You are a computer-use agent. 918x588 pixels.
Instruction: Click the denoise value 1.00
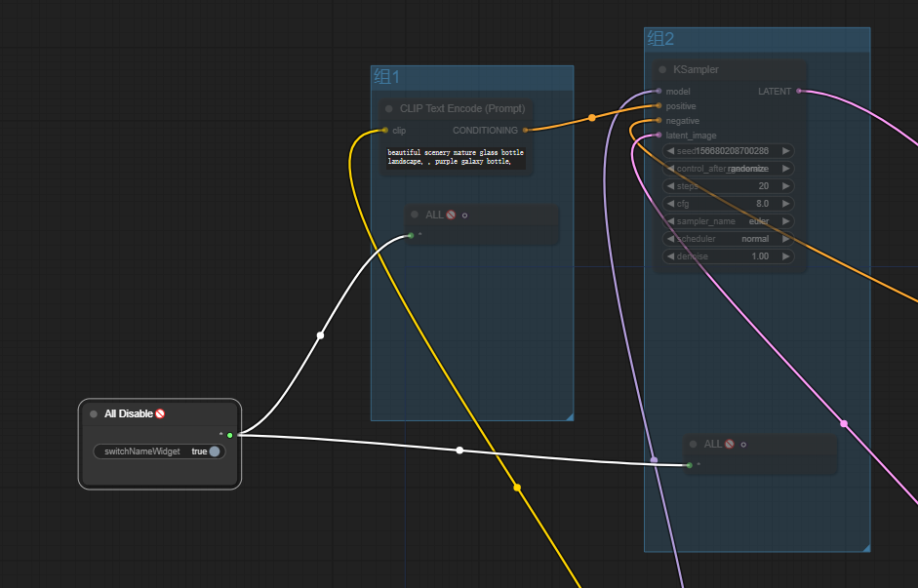760,256
